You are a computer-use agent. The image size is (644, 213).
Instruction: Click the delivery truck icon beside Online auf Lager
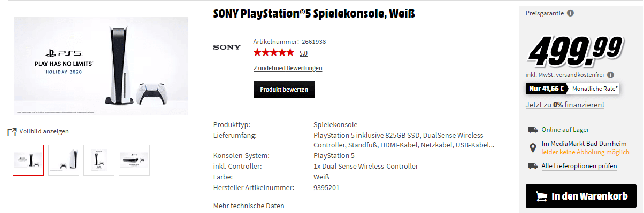point(533,130)
